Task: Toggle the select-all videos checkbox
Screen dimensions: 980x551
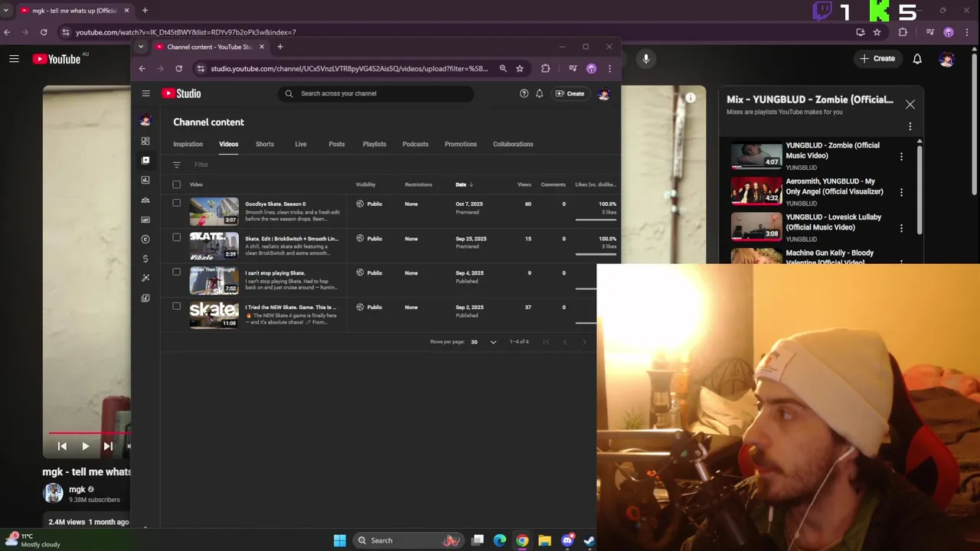Action: [177, 184]
